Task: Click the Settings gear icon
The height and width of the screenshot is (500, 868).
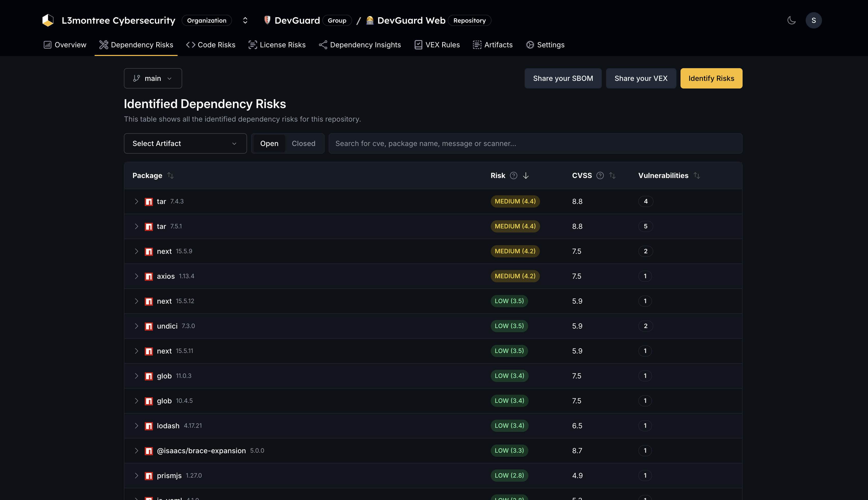Action: 530,45
